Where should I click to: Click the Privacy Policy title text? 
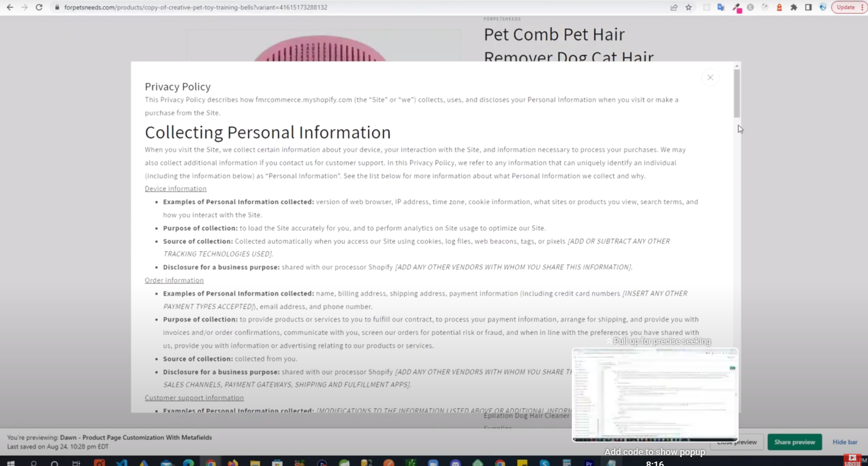click(x=178, y=87)
